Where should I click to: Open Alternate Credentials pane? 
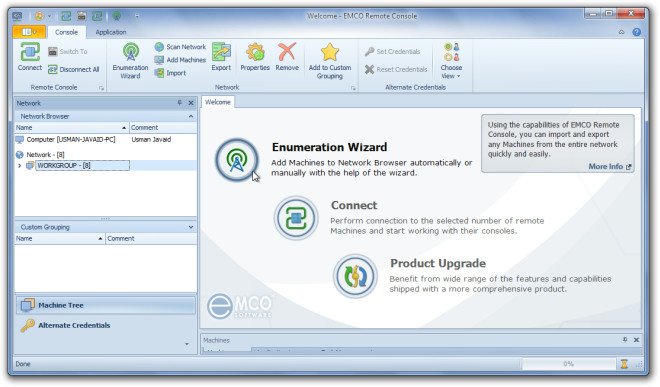[106, 325]
